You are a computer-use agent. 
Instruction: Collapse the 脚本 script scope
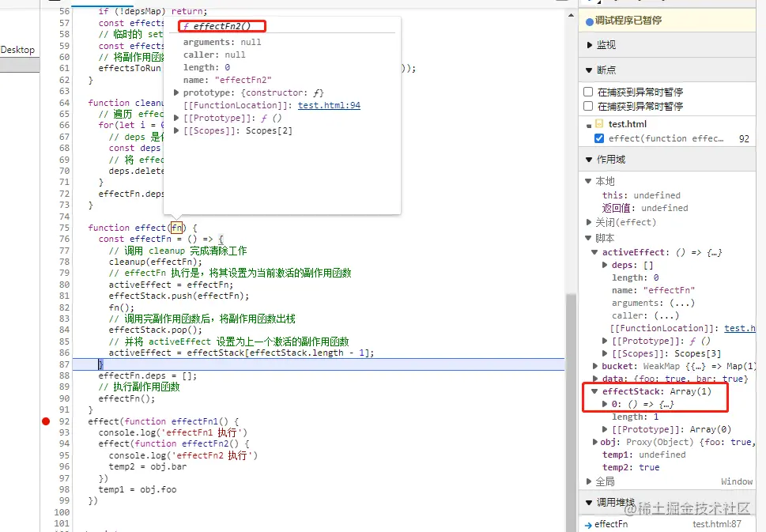coord(587,239)
